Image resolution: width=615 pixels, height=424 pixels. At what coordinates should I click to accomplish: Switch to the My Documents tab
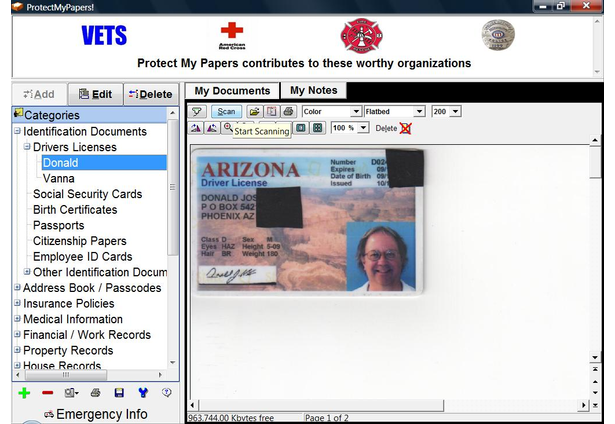click(x=232, y=91)
